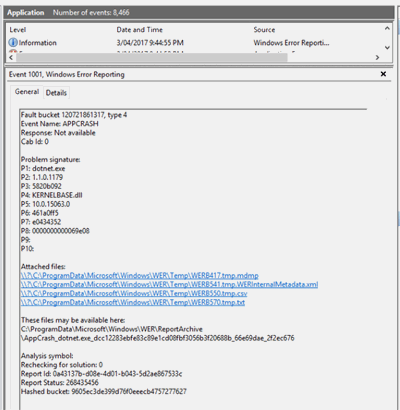
Task: Open the WERB417.tmp.mdmp file link
Action: (x=140, y=276)
